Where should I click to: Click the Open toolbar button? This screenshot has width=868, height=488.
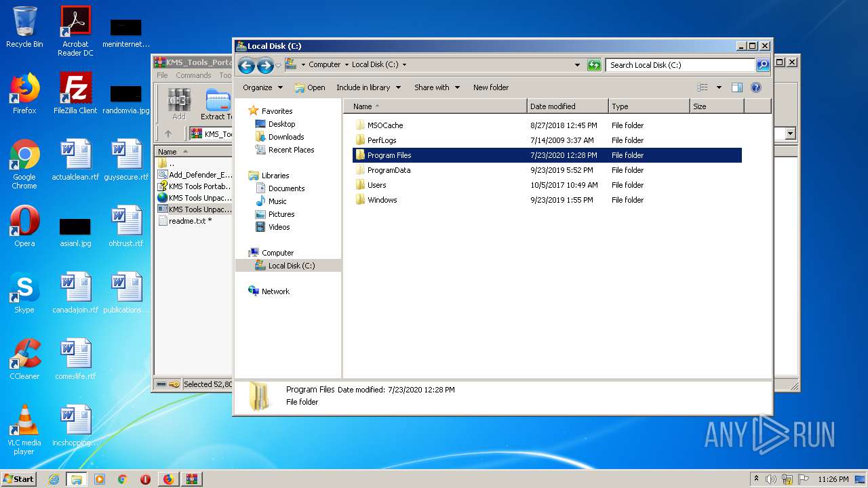tap(310, 87)
